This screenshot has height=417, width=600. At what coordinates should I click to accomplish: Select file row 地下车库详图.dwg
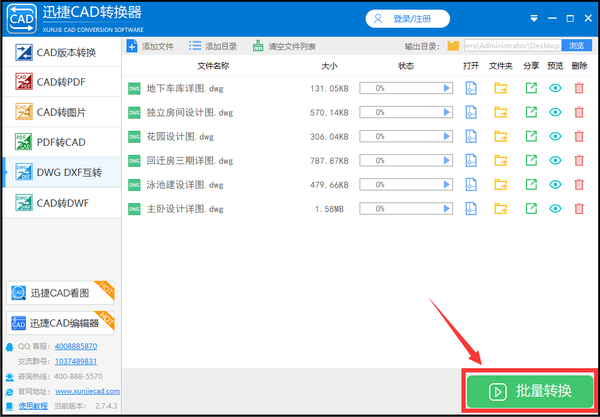coord(357,88)
